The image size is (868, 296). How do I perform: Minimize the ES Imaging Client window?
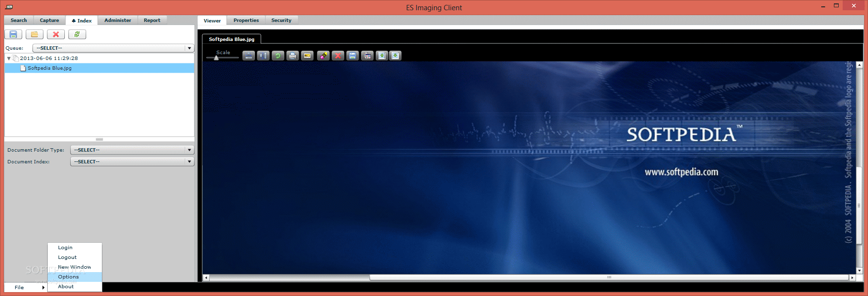(x=823, y=6)
